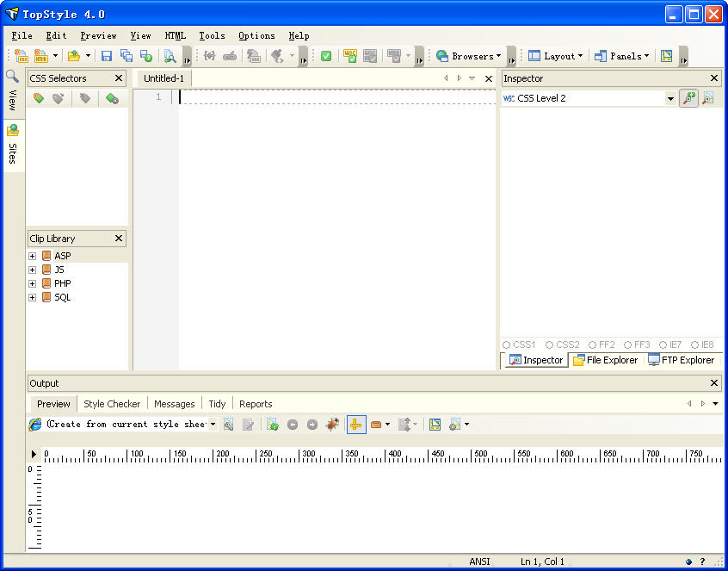Open the Tools menu
Viewport: 728px width, 571px height.
point(212,35)
